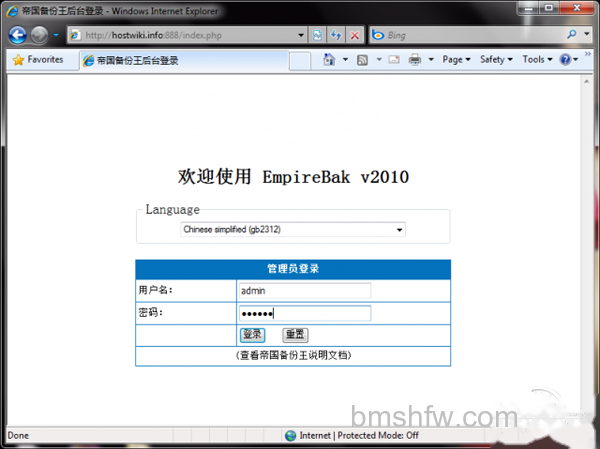Open the 查看帝国备份王说明文档 link
600x449 pixels.
point(293,355)
